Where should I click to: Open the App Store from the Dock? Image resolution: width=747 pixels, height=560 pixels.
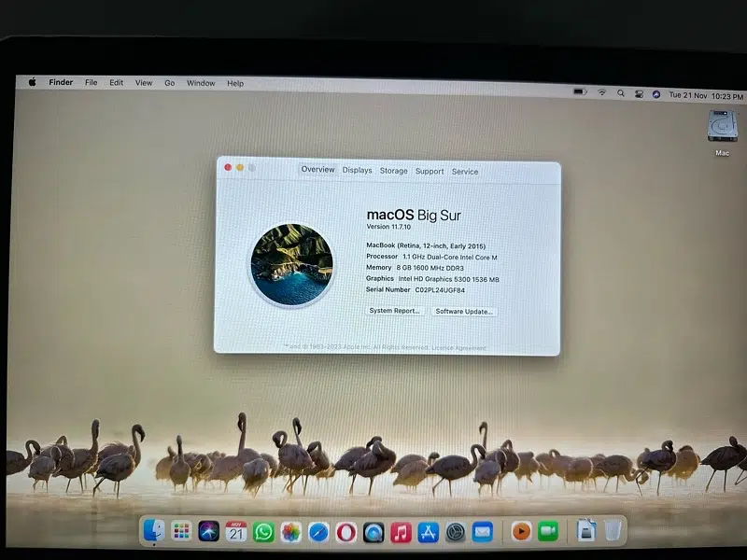click(428, 532)
